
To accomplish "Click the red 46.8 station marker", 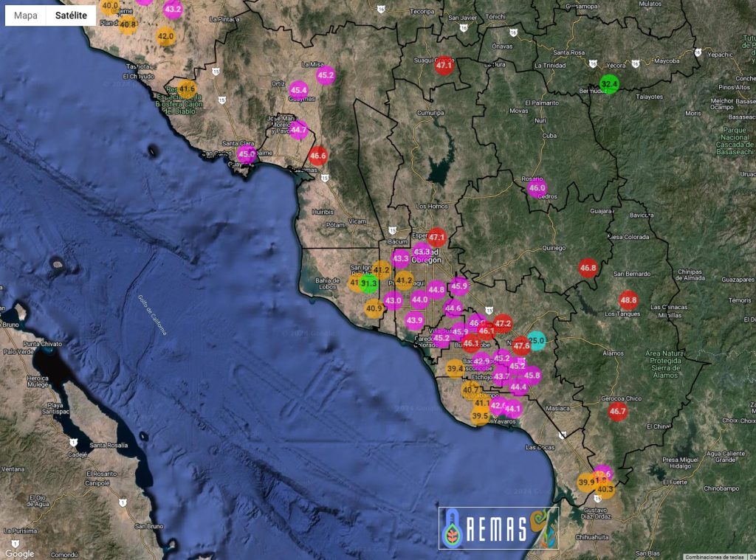I will click(588, 268).
